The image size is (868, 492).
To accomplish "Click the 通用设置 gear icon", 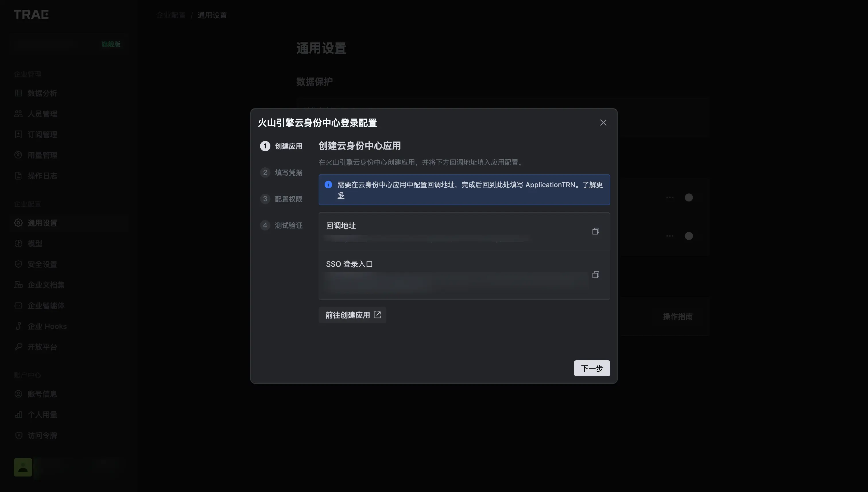I will [18, 223].
